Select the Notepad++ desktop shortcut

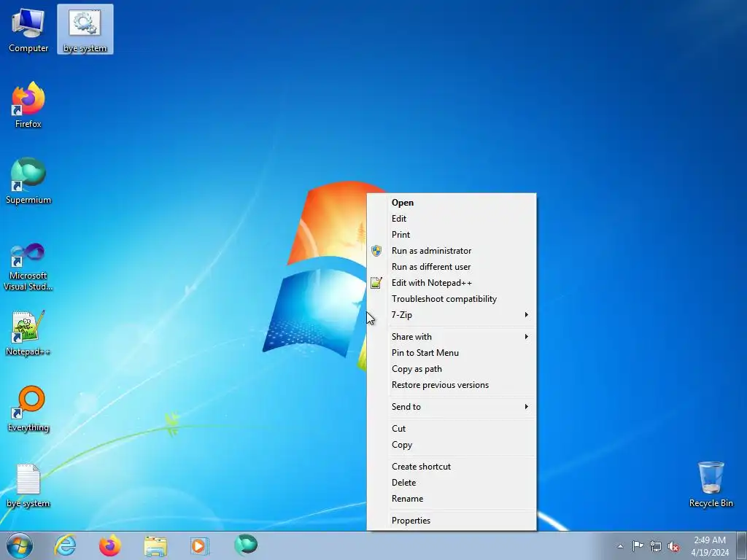click(28, 332)
